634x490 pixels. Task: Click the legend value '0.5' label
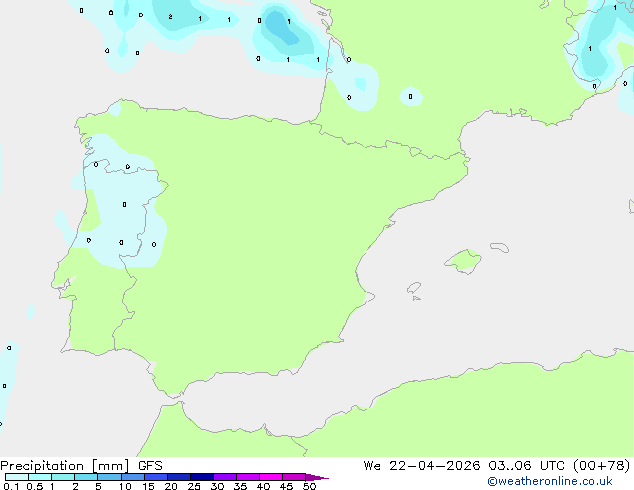point(35,486)
